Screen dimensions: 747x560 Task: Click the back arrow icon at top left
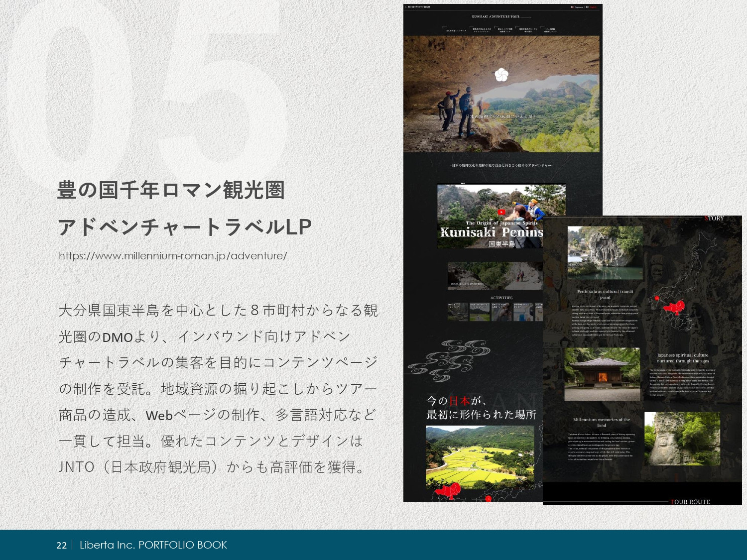coord(406,7)
